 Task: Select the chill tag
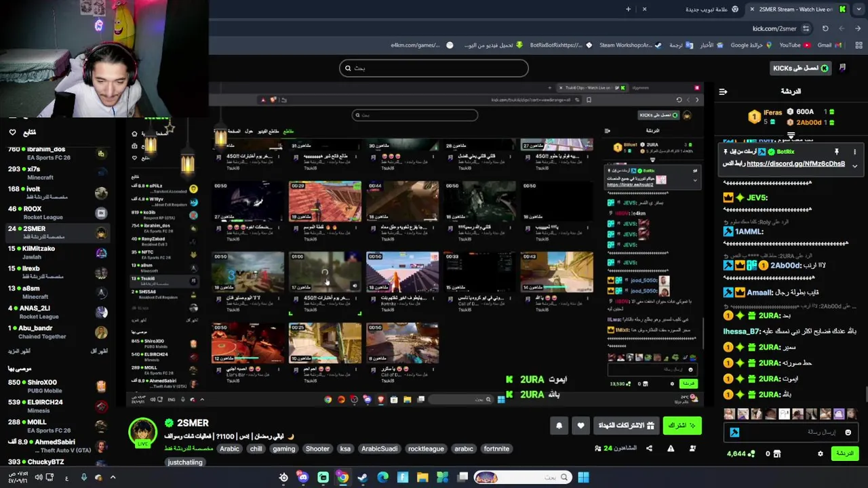256,449
